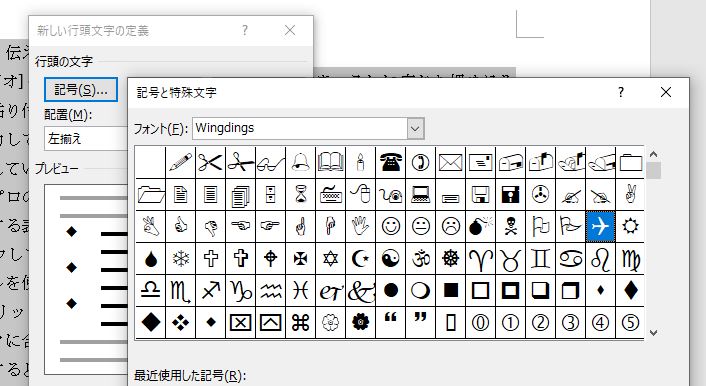Image resolution: width=706 pixels, height=386 pixels.
Task: Pick the snowflake symbol
Action: pos(181,259)
